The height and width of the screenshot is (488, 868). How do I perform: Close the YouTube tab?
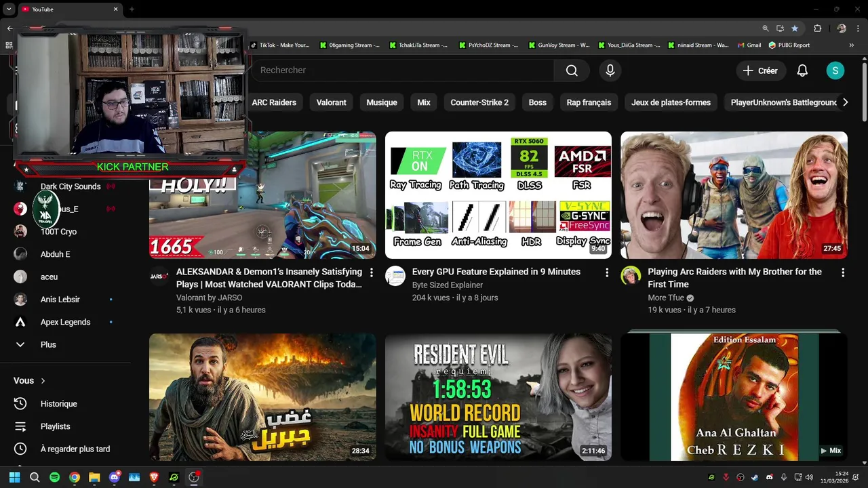(x=115, y=9)
